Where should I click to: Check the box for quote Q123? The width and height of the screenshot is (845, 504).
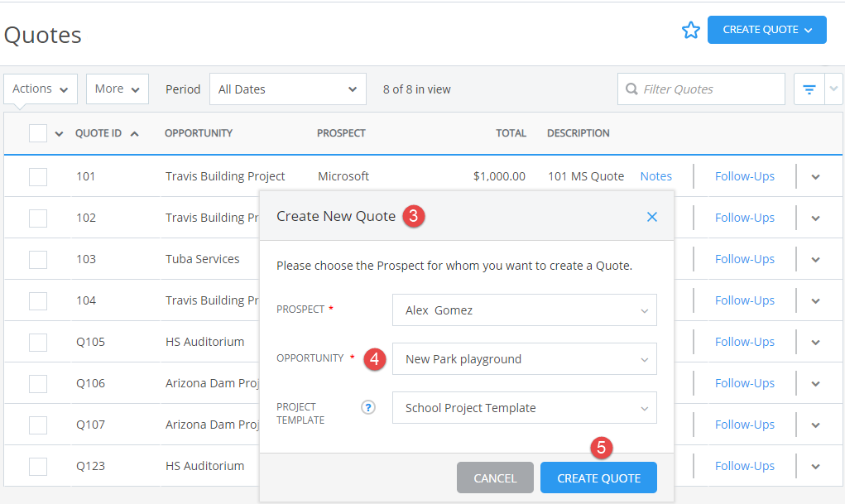38,466
